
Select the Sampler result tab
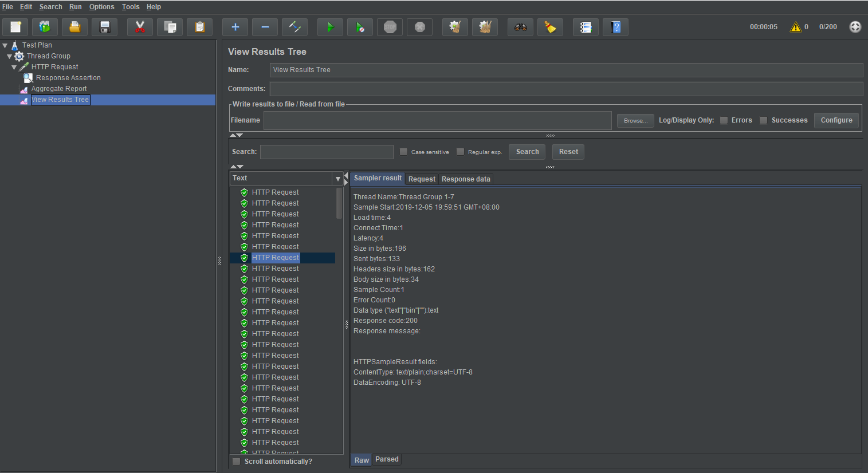(x=378, y=178)
